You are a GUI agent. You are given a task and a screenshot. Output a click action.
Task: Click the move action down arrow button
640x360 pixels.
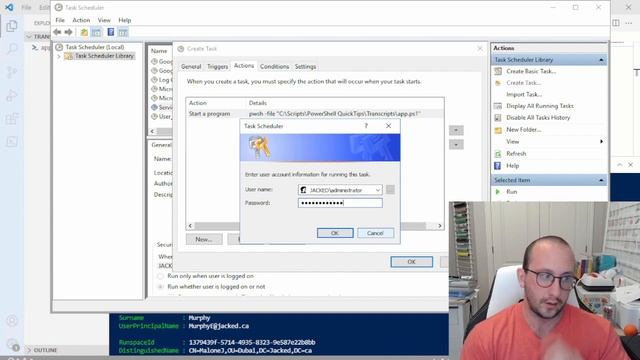pos(456,144)
